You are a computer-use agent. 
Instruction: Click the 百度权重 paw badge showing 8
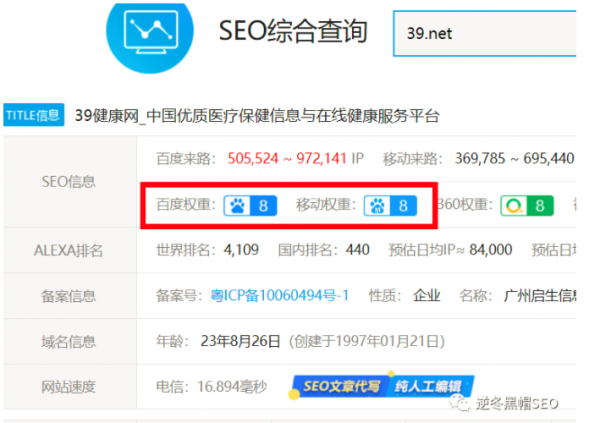[250, 206]
